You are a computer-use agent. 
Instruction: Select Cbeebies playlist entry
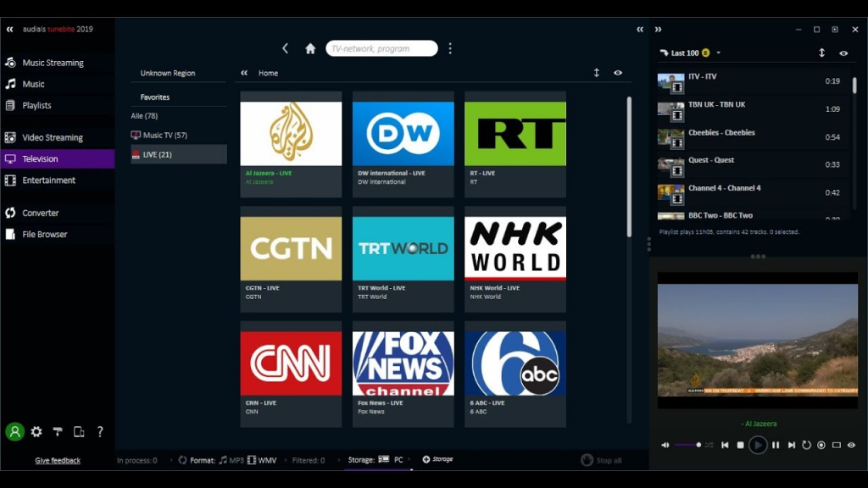tap(754, 137)
